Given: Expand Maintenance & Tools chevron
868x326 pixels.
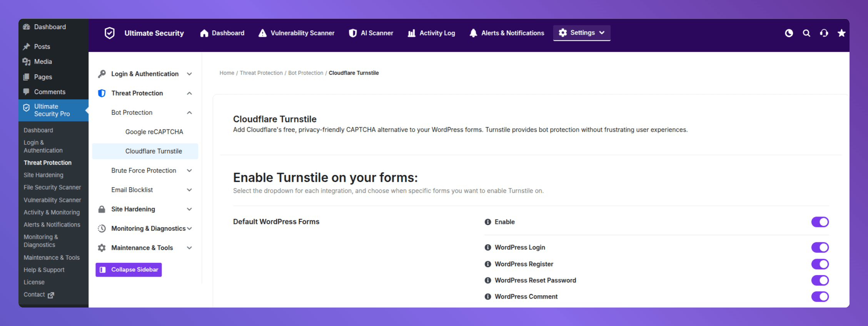Looking at the screenshot, I should (x=189, y=247).
